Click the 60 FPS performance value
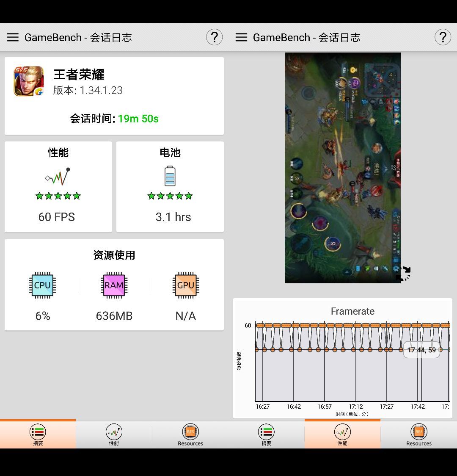Screen dimensions: 457x476 [57, 217]
